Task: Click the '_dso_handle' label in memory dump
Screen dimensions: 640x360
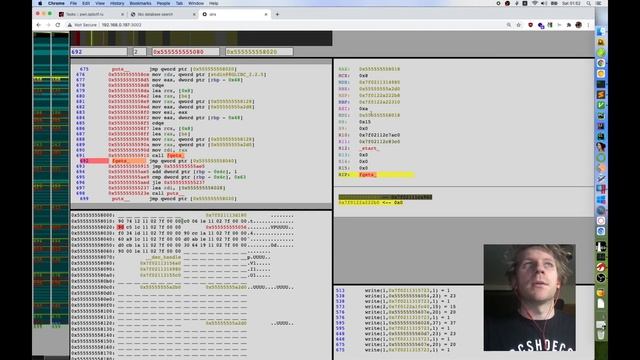Action: (x=163, y=257)
